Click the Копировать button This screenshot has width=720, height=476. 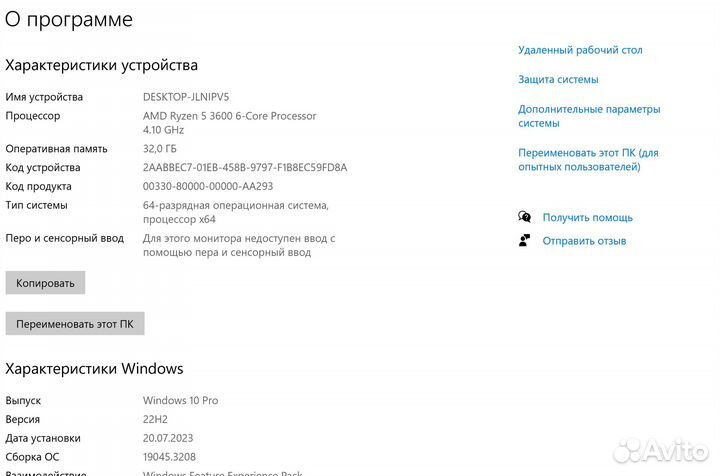pyautogui.click(x=45, y=283)
